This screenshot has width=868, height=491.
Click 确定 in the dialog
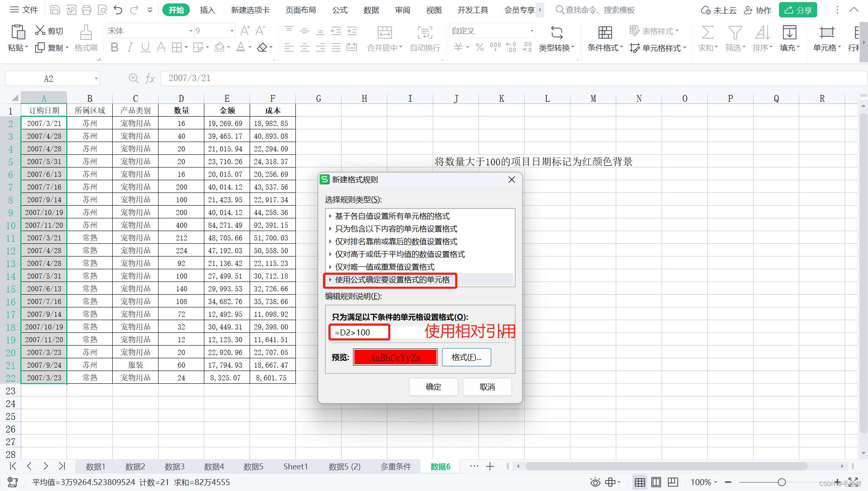click(x=433, y=387)
